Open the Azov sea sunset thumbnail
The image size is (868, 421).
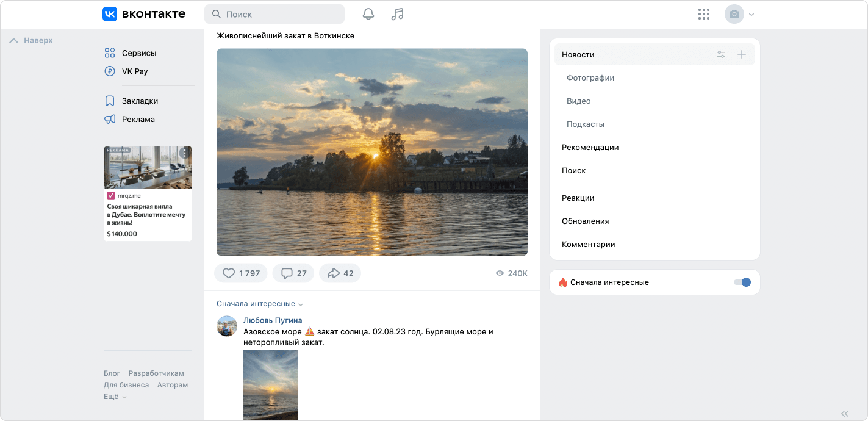coord(271,384)
